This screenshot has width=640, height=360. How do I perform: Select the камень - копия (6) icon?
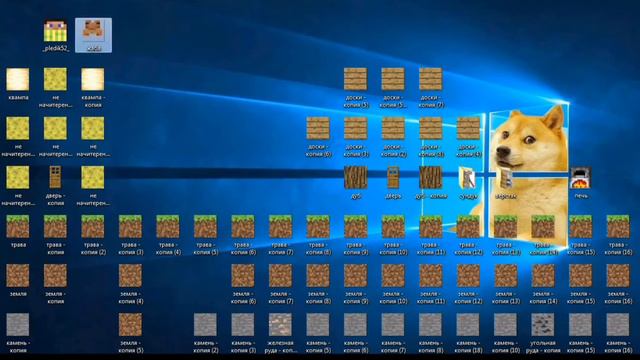click(356, 324)
